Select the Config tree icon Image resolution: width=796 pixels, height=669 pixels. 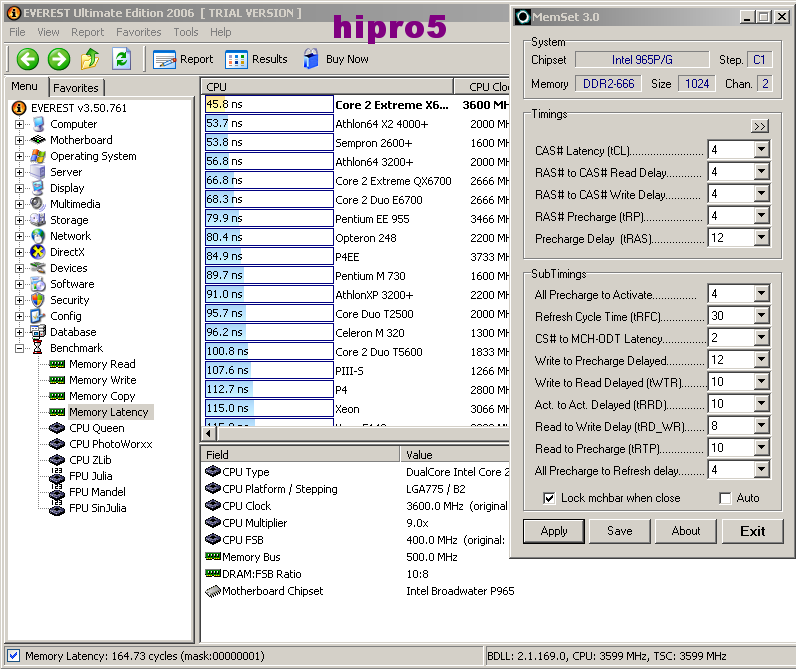[x=38, y=316]
